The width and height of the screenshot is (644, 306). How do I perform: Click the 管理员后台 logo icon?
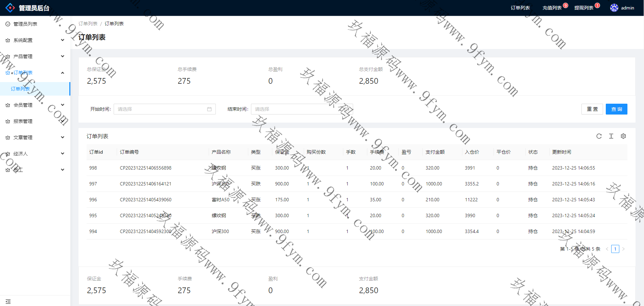click(10, 8)
